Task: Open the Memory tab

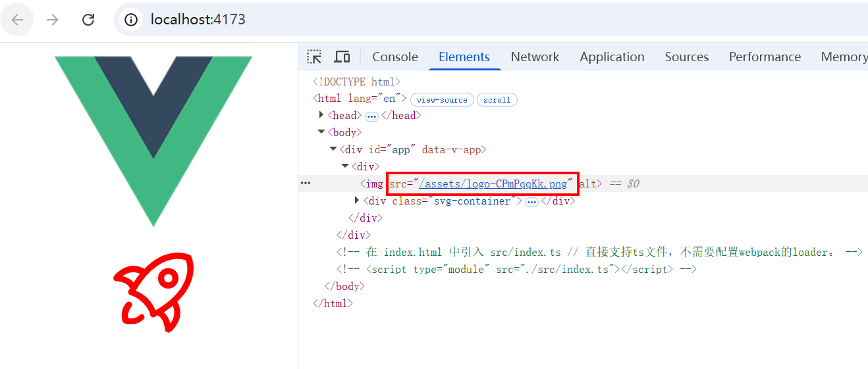Action: [844, 57]
